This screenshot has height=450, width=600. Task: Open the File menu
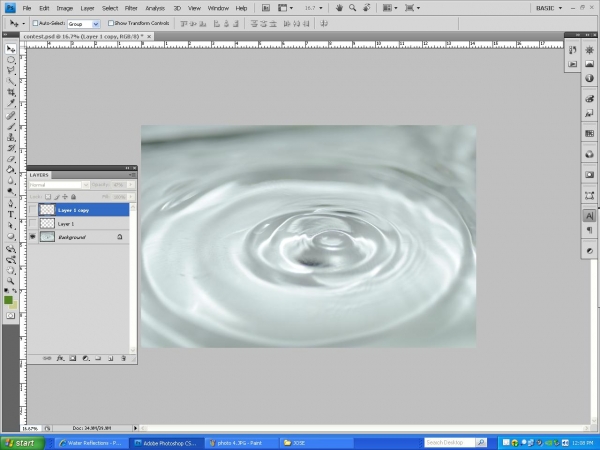[26, 8]
